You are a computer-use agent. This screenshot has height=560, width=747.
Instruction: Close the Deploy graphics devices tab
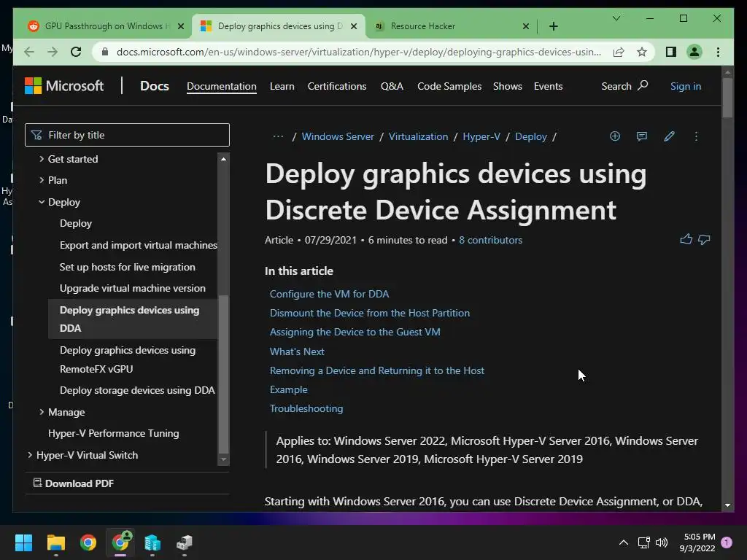(x=354, y=26)
